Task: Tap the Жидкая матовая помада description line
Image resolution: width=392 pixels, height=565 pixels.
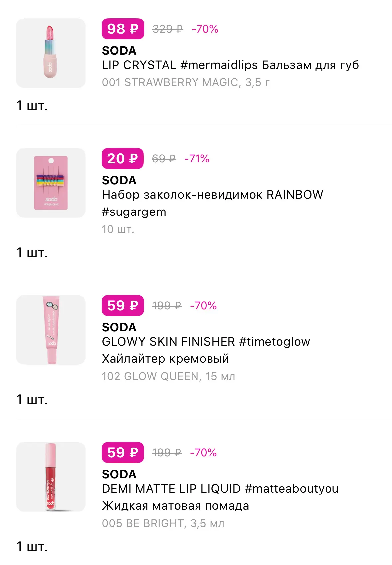Action: click(x=176, y=506)
